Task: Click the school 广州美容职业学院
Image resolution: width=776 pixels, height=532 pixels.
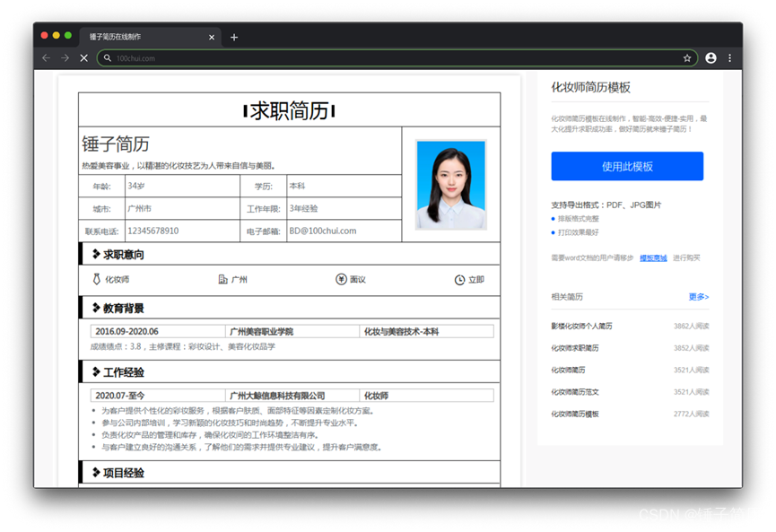Action: (x=261, y=332)
